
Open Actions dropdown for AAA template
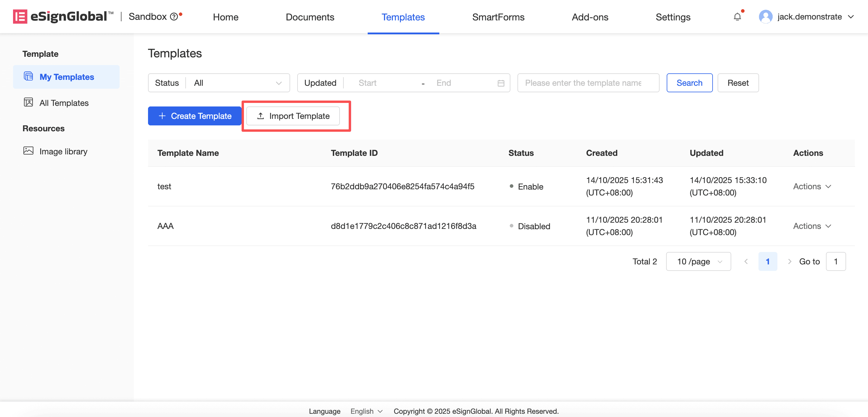point(812,226)
